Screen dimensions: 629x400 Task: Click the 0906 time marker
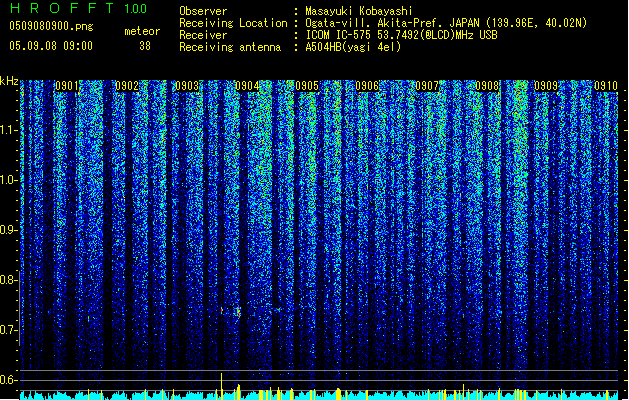[367, 86]
